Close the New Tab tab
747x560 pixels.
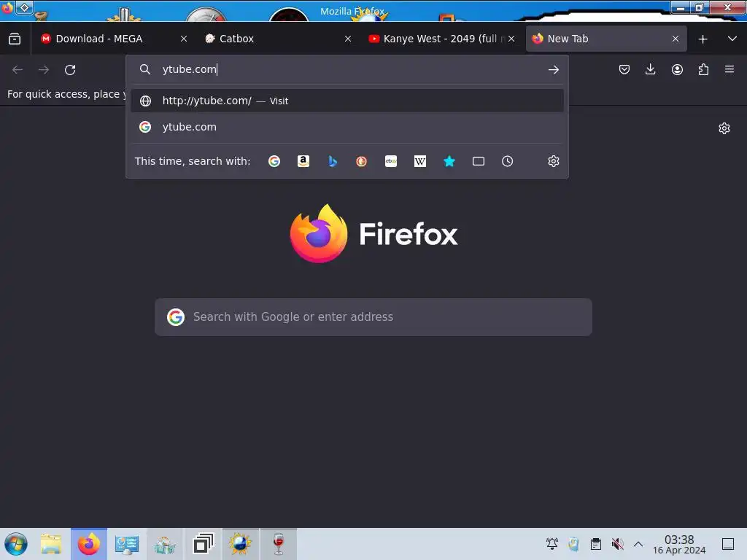[676, 39]
